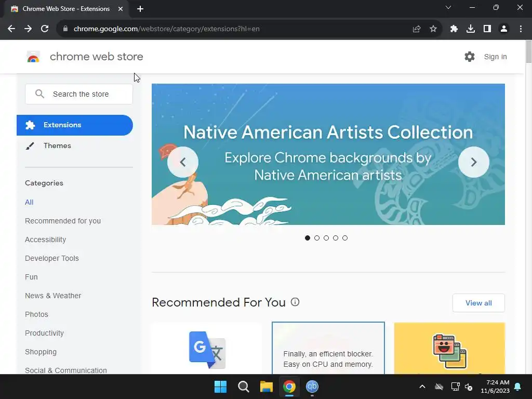Show next carousel banner
The image size is (532, 399).
pyautogui.click(x=474, y=162)
